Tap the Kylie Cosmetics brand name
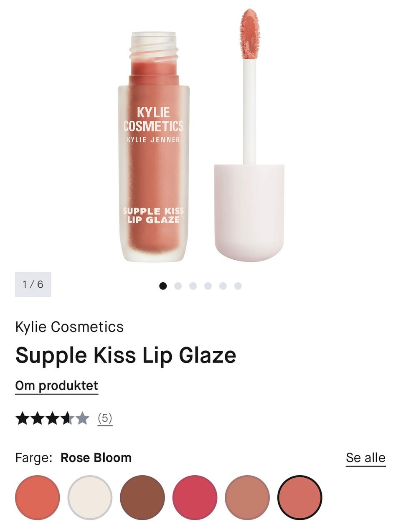Viewport: 401px width, 532px height. 69,327
